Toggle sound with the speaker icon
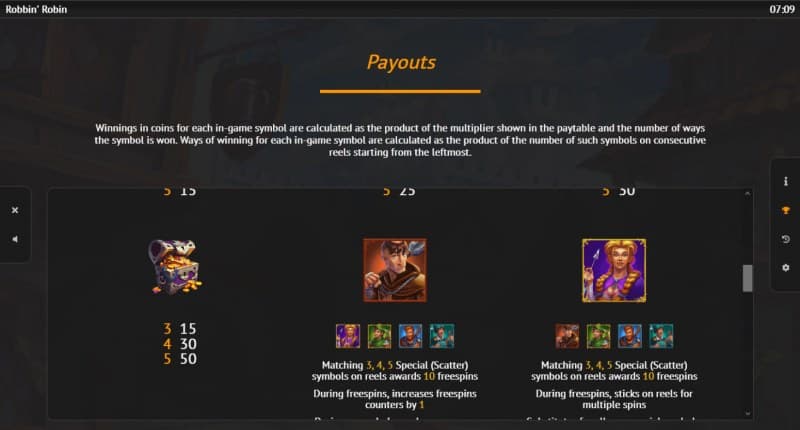This screenshot has width=800, height=430. click(15, 239)
